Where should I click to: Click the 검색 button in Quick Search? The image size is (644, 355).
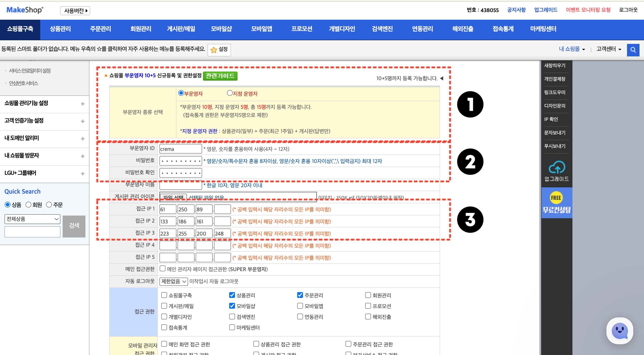74,226
